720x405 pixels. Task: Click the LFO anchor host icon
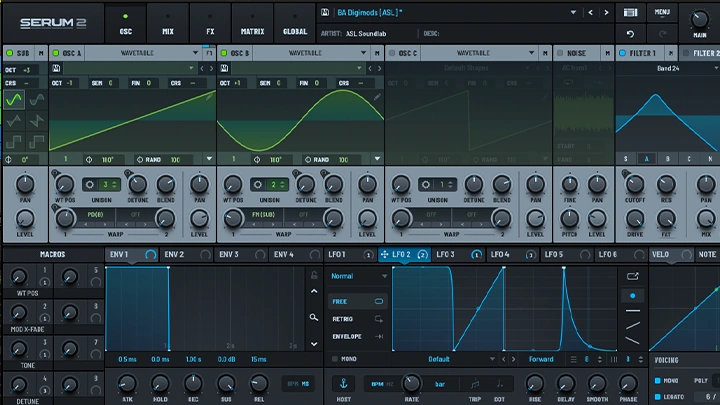click(343, 383)
